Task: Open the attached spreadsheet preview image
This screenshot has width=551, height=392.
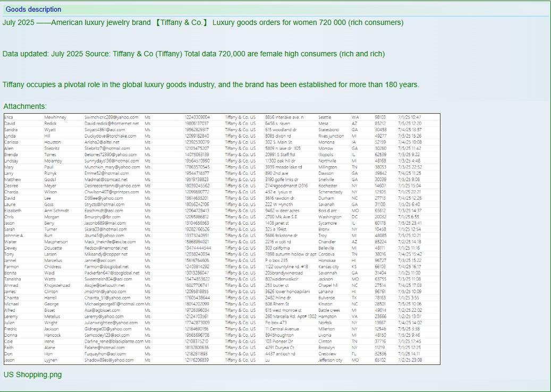Action: (222, 238)
